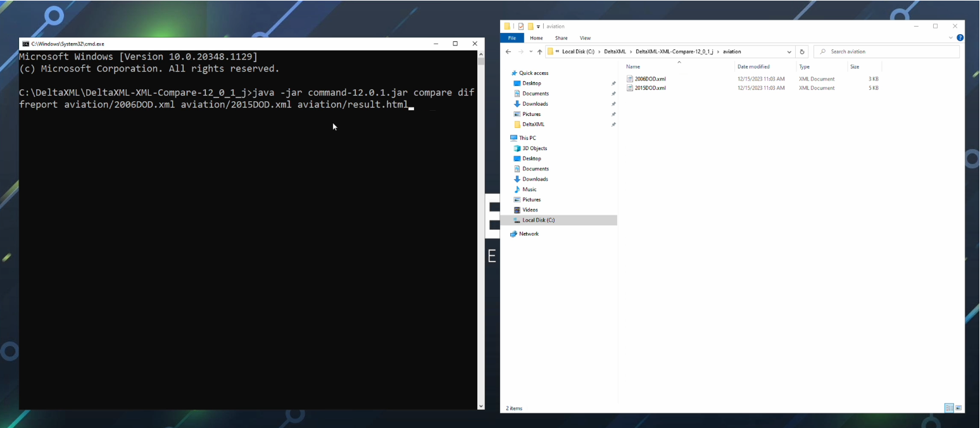Select Quick access in the navigation pane

pos(534,73)
